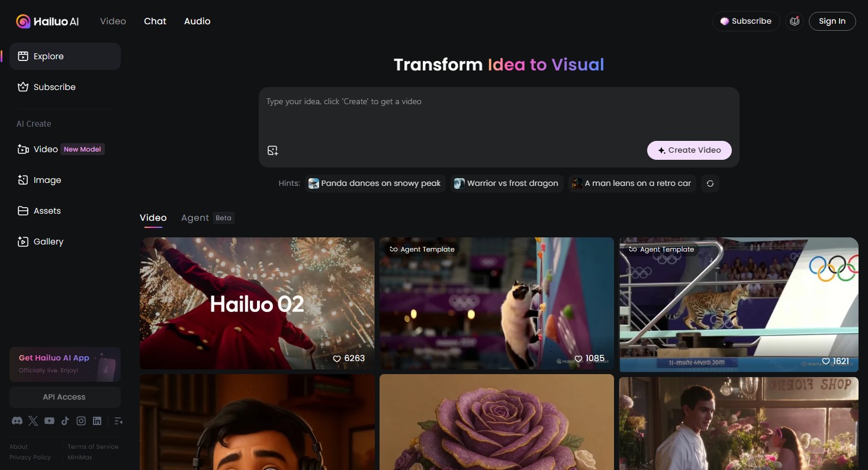Open the tutorial book icon beside Sign In

[795, 21]
